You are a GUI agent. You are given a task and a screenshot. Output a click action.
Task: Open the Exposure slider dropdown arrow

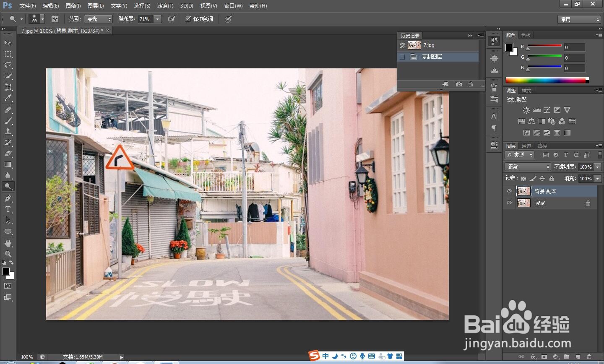click(158, 19)
